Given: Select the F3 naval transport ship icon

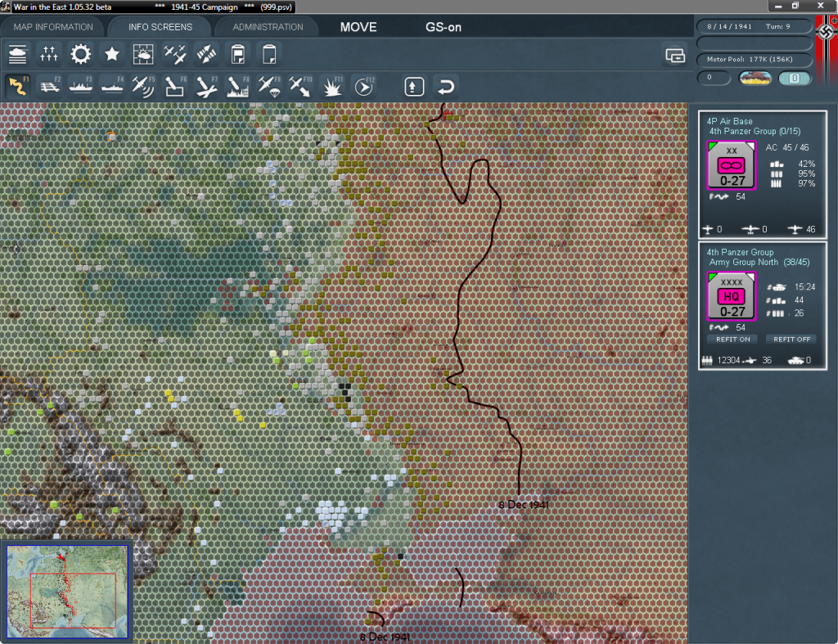Looking at the screenshot, I should pos(81,86).
